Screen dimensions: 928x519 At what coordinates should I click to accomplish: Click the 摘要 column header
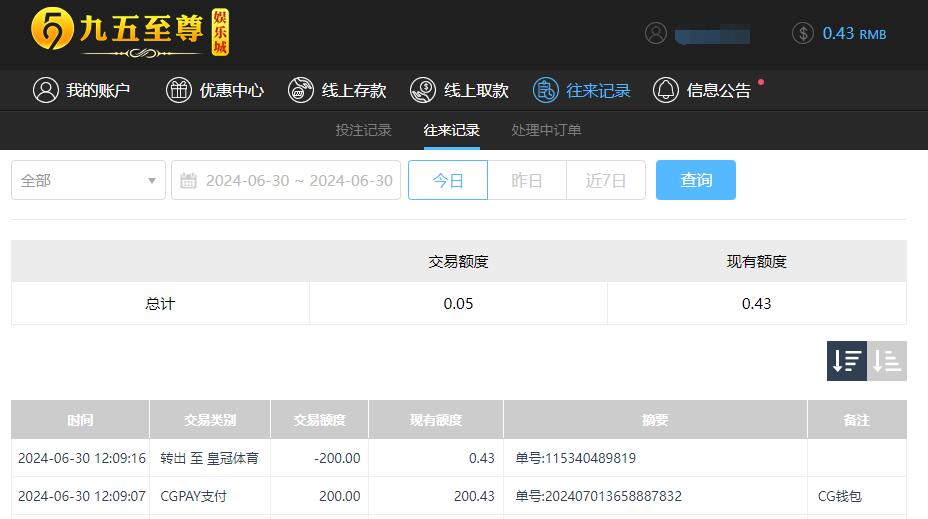[x=655, y=420]
